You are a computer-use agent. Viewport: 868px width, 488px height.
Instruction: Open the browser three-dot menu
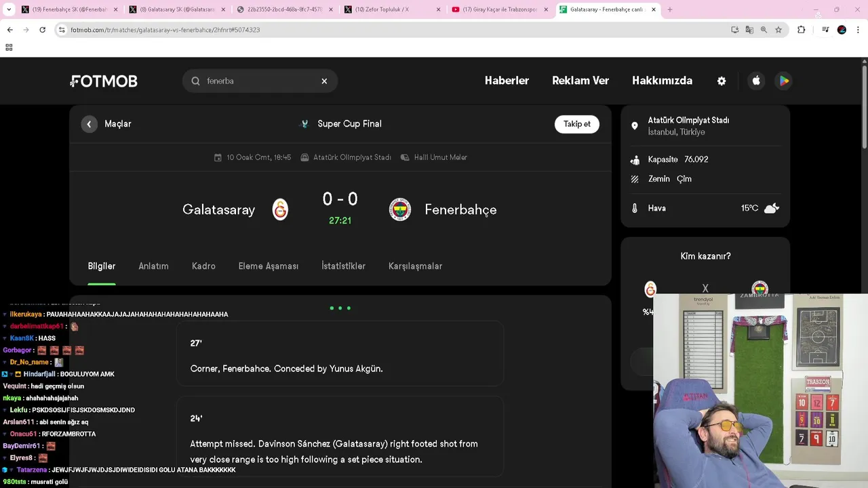pos(858,30)
